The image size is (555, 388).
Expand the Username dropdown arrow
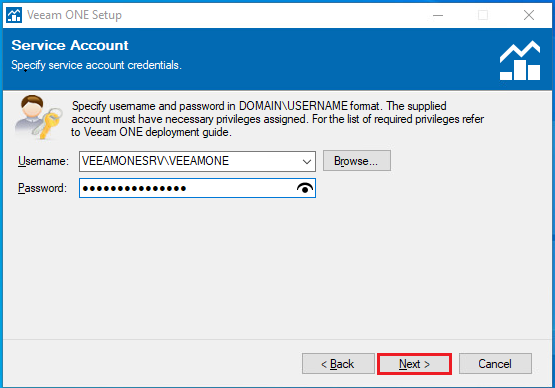[307, 161]
